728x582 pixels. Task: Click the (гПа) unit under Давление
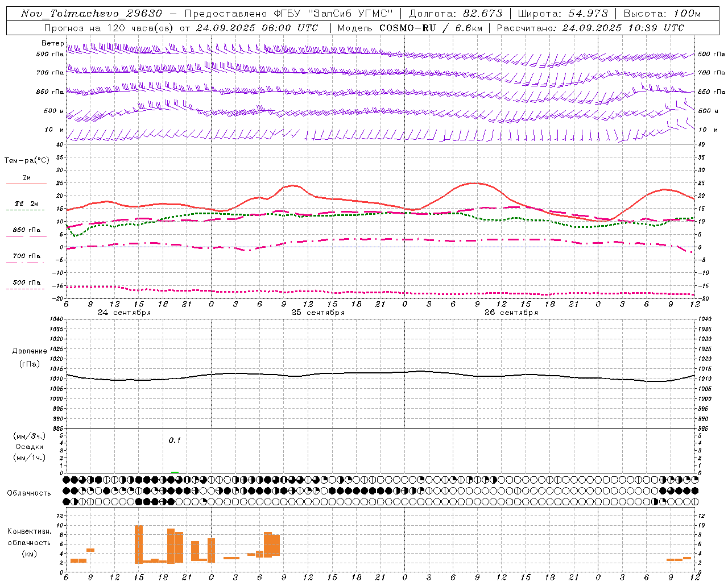30,364
